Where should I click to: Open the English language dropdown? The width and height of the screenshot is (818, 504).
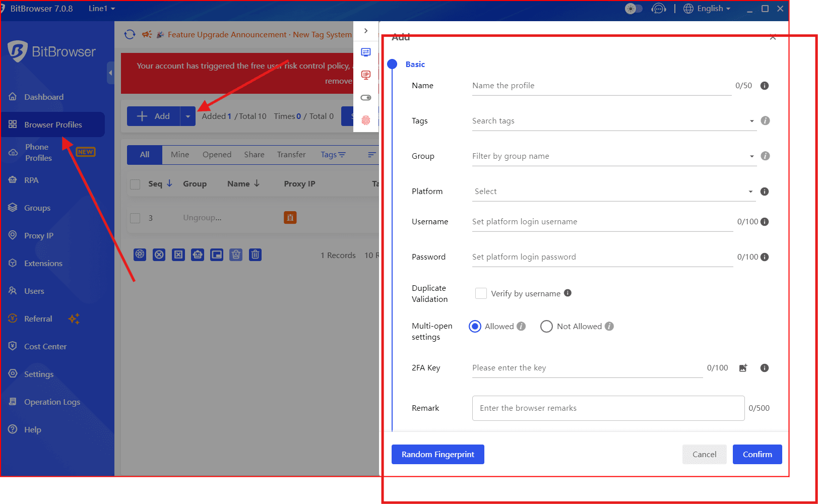pos(707,9)
